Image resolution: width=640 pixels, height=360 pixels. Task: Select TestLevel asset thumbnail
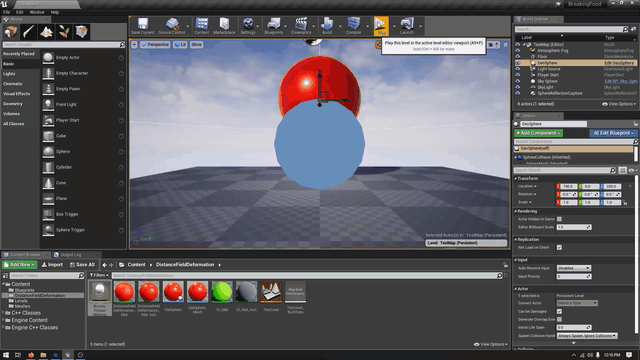pyautogui.click(x=271, y=292)
